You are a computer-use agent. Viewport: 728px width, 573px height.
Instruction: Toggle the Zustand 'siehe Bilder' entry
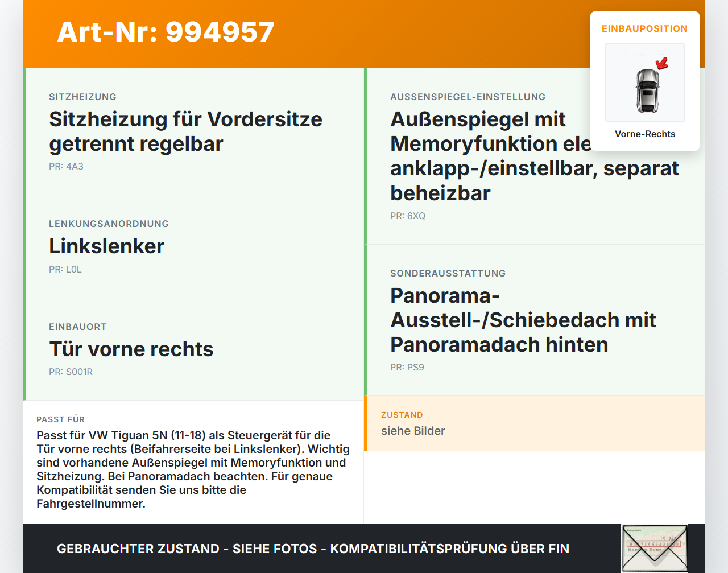point(413,431)
